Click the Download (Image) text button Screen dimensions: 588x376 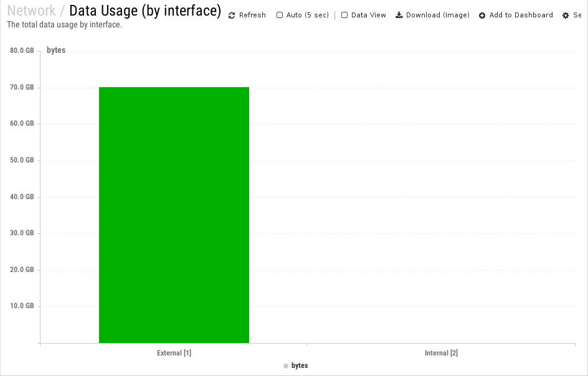point(438,15)
